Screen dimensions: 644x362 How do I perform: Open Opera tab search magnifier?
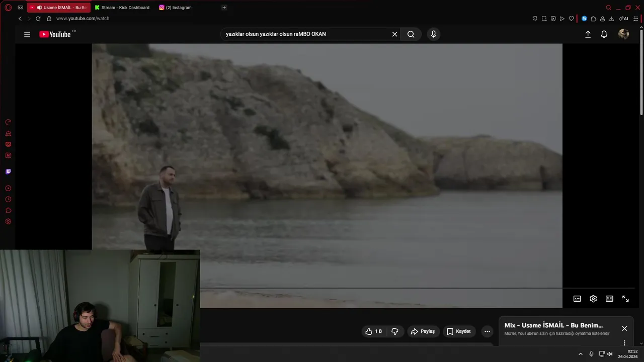pos(608,8)
